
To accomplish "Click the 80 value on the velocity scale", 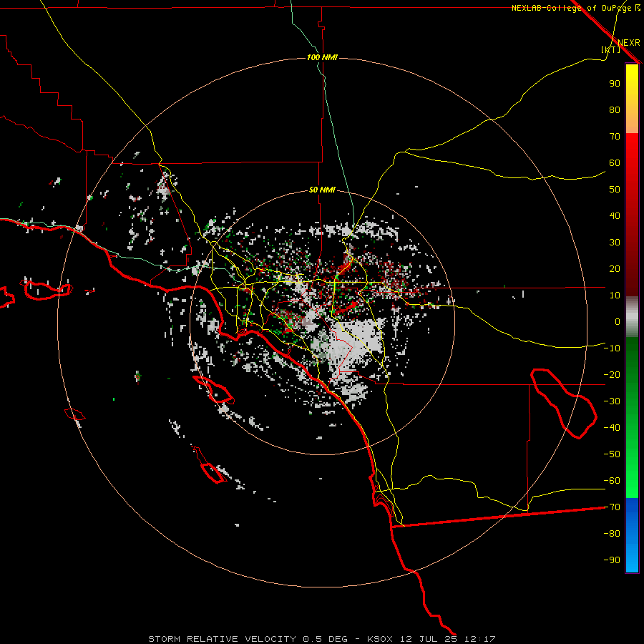I will coord(615,110).
